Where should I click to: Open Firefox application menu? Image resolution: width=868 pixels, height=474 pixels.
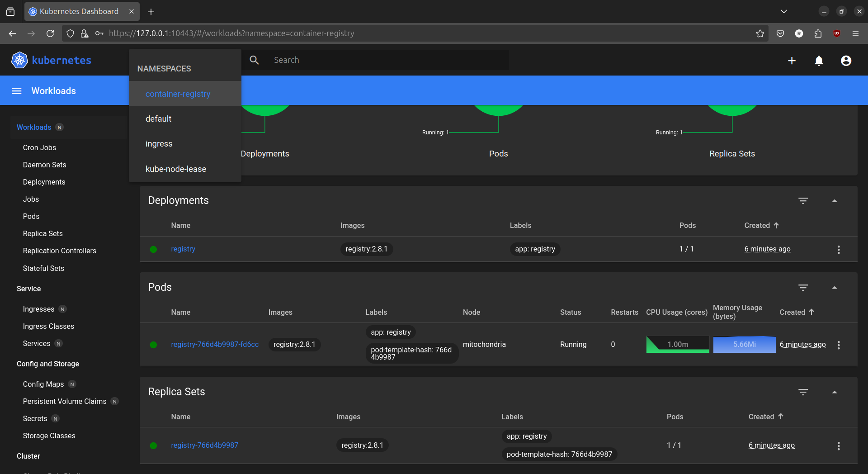(855, 33)
